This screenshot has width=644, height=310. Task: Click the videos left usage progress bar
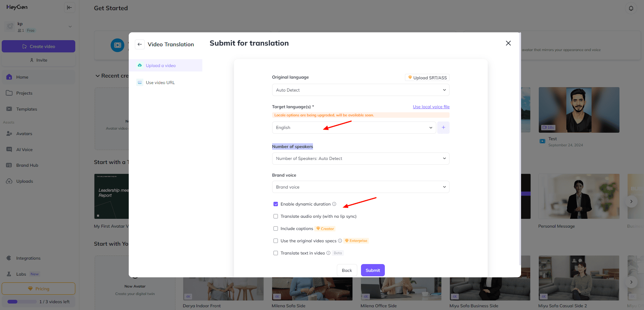pos(22,302)
